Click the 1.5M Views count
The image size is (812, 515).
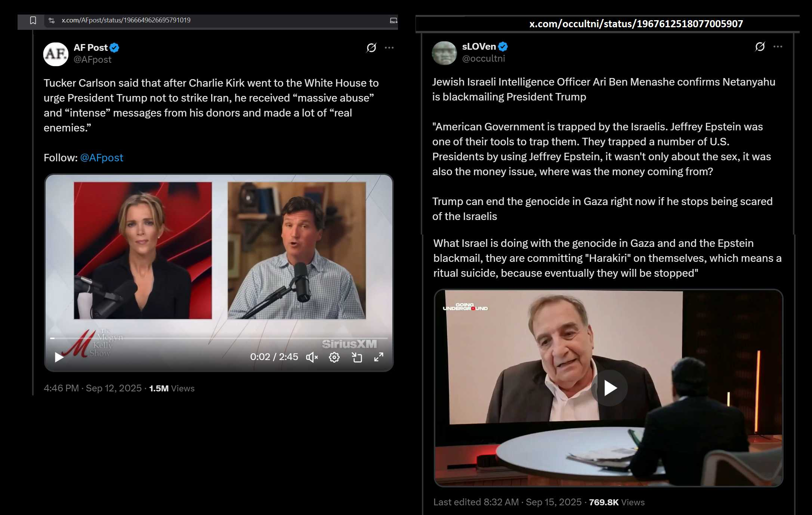[x=172, y=388]
